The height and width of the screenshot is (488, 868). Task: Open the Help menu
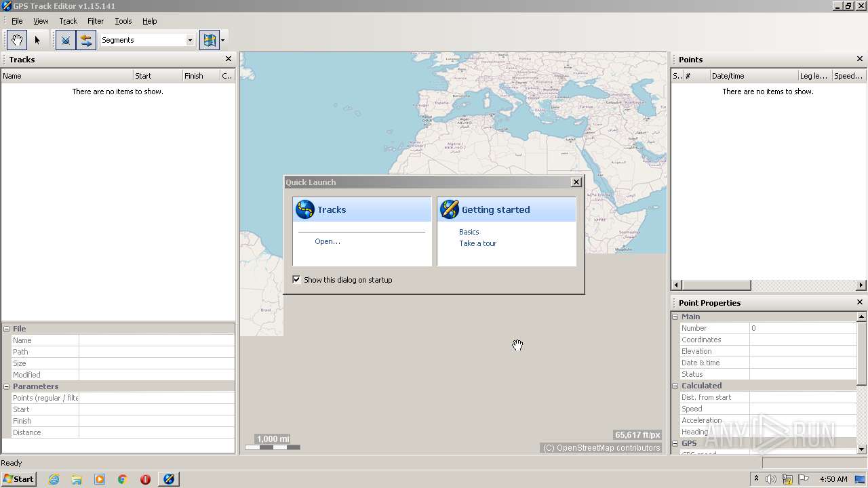[150, 21]
